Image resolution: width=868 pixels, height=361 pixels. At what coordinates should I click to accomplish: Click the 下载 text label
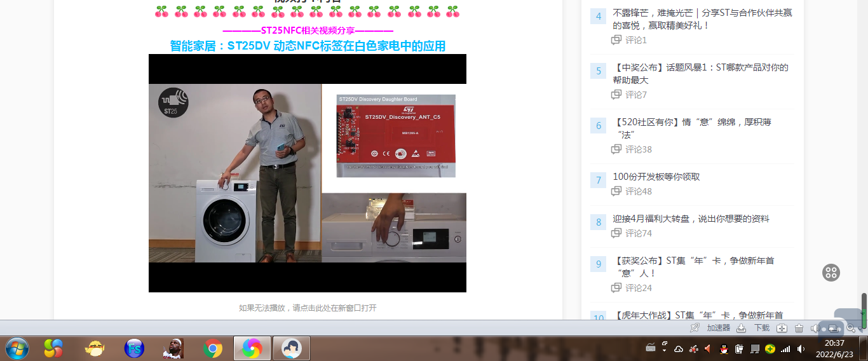[762, 328]
